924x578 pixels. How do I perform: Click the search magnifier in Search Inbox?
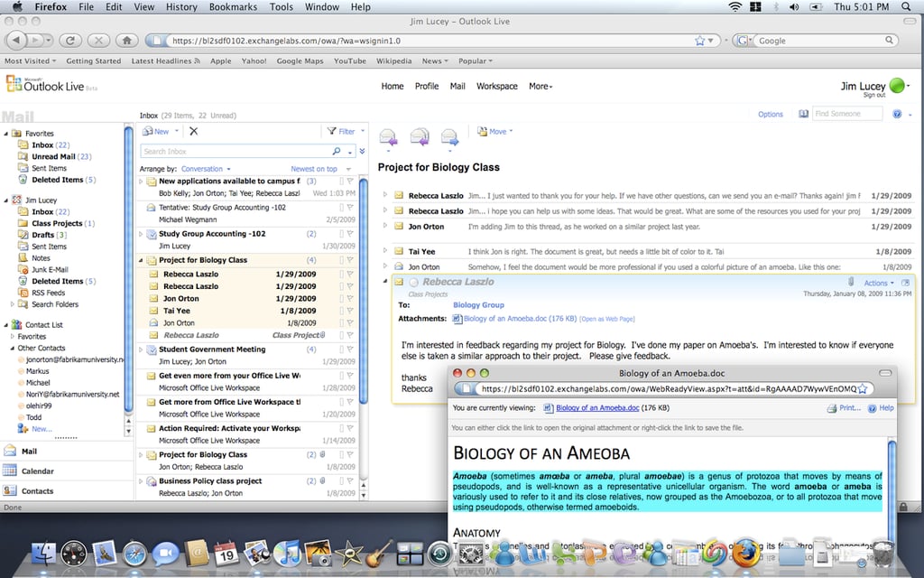pos(337,152)
